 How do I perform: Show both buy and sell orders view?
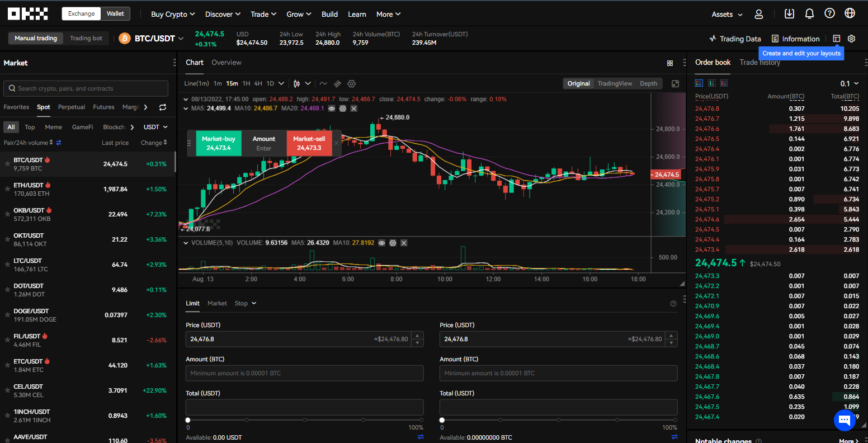[699, 83]
